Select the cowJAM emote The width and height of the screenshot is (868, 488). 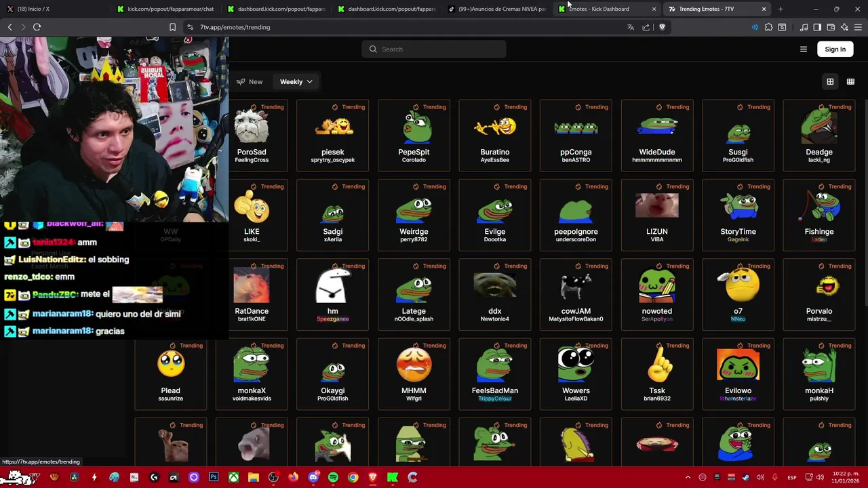point(576,294)
